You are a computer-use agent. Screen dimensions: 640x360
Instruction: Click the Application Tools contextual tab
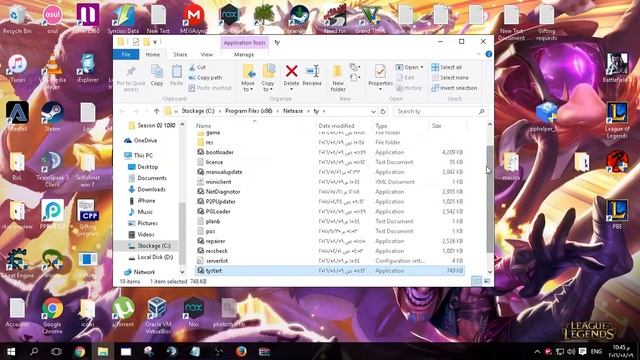coord(244,42)
